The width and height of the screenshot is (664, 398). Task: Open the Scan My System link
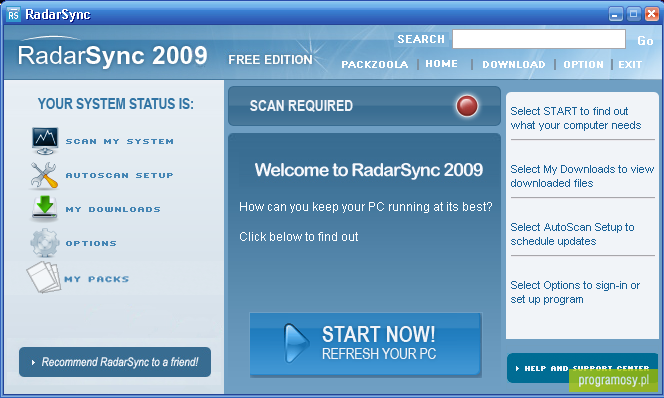[119, 141]
